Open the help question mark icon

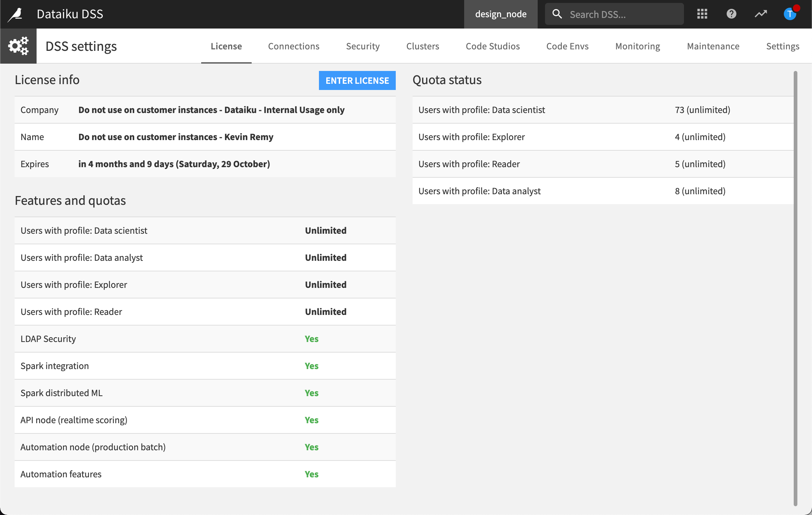[x=731, y=14]
